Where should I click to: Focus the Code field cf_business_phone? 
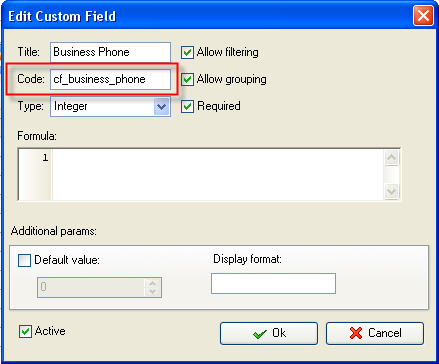coord(110,79)
